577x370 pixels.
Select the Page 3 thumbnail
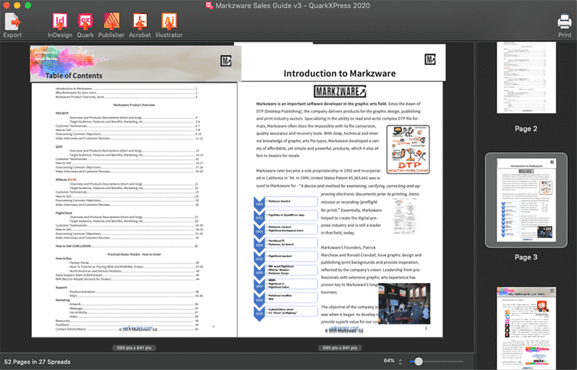pos(526,200)
